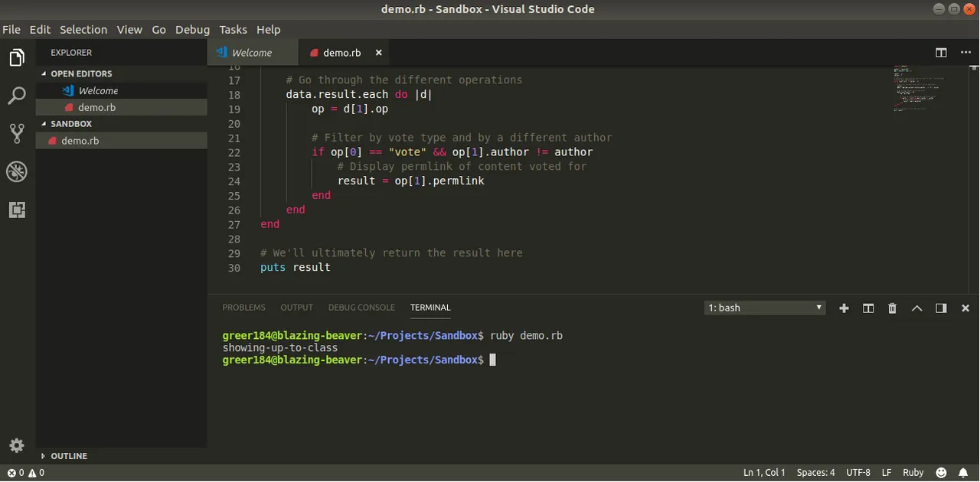
Task: Switch to the Output panel tab
Action: coord(296,308)
